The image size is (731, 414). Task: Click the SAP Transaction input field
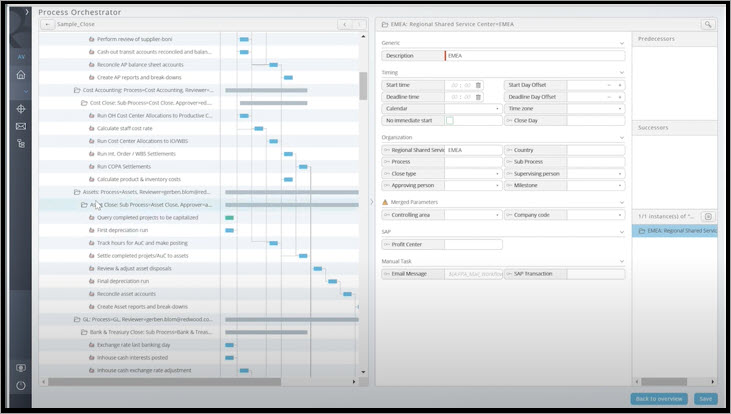coord(596,274)
